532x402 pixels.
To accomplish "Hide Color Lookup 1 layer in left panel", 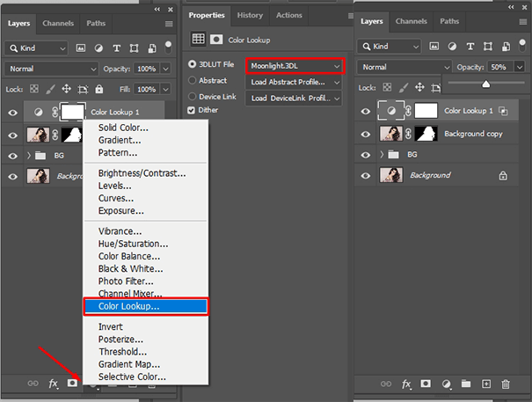I will pyautogui.click(x=13, y=113).
